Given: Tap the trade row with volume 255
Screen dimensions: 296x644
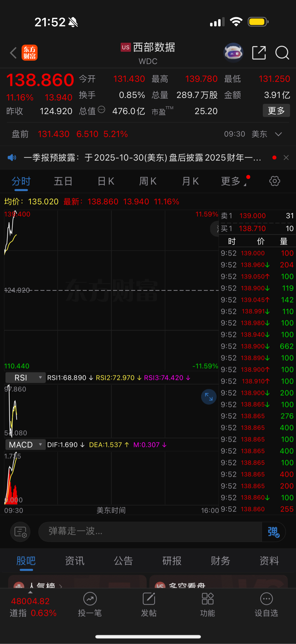Looking at the screenshot, I should (x=257, y=509).
